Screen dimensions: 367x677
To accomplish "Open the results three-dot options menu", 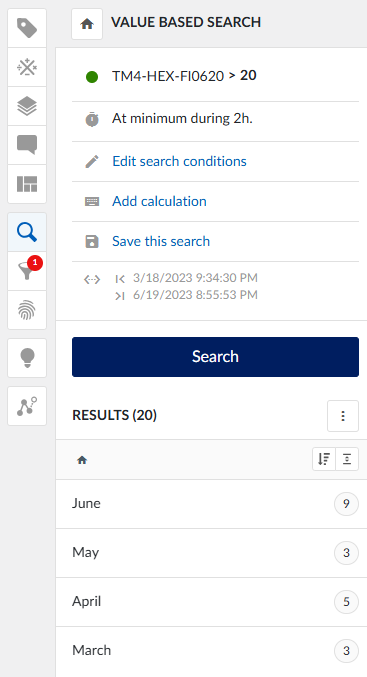I will click(x=343, y=416).
